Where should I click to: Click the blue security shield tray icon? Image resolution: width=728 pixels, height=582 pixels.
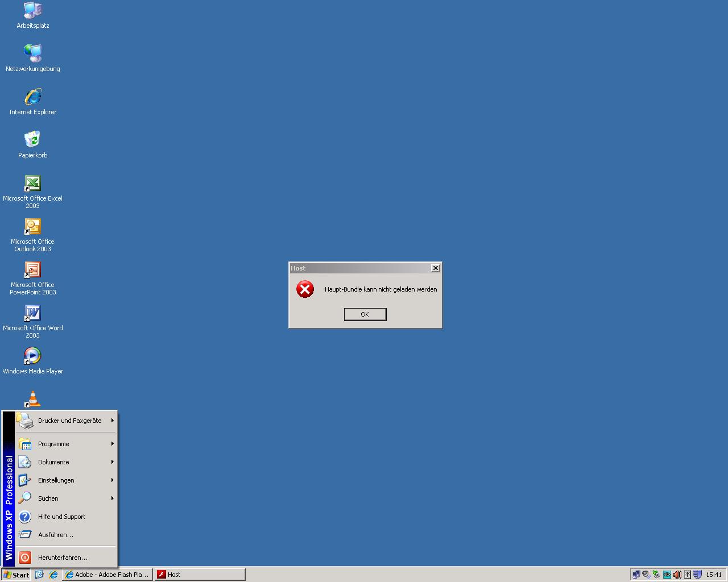[x=697, y=575]
